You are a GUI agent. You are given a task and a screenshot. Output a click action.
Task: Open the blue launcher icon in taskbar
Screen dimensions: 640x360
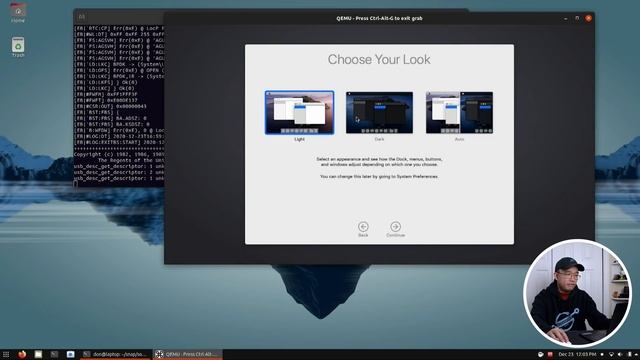coord(70,354)
